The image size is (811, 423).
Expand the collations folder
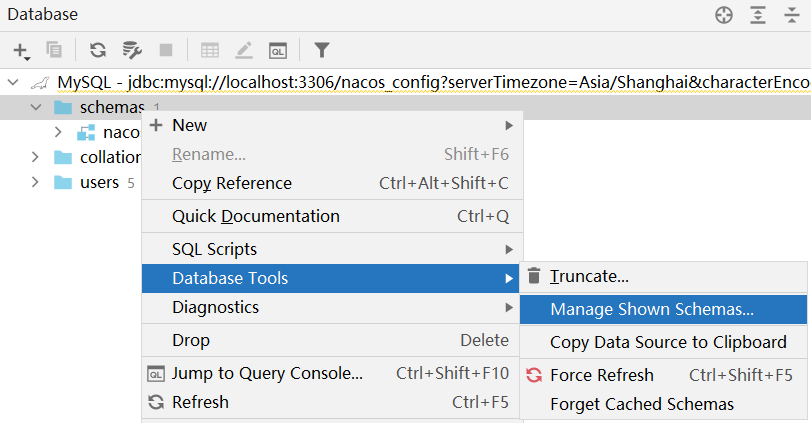coord(35,157)
